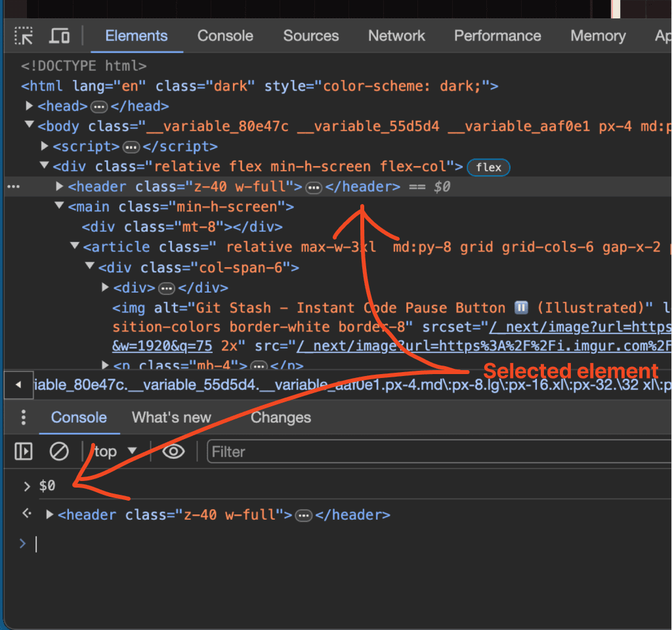Collapse the col-span-6 div node
This screenshot has height=630, width=672.
tap(89, 266)
